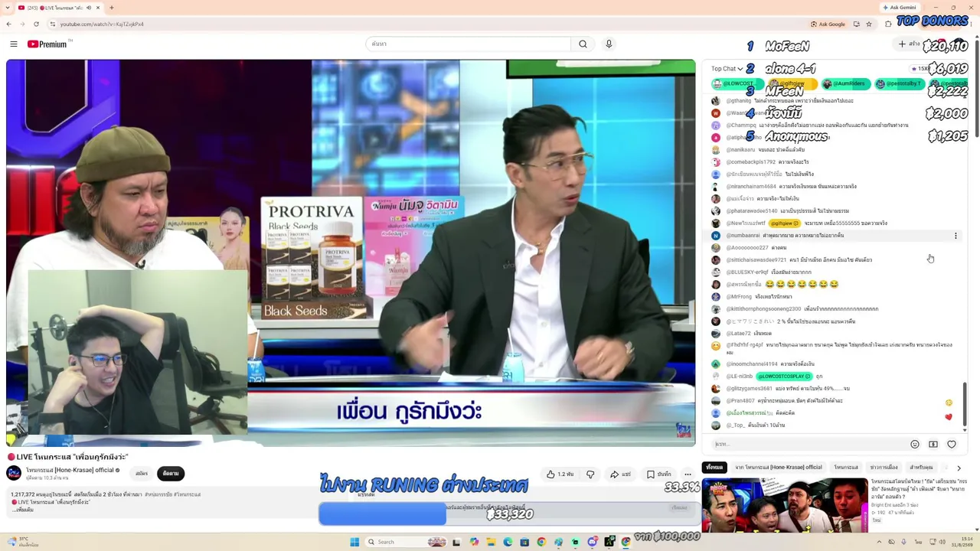Open the create button in header

[909, 44]
